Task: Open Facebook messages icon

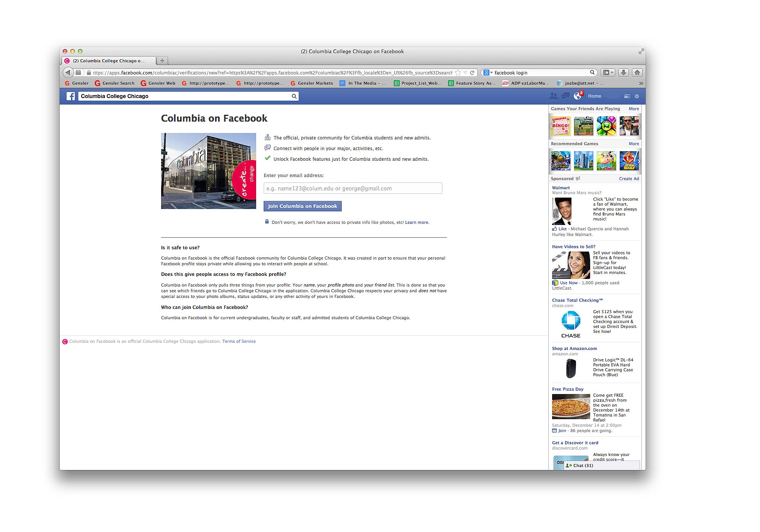Action: [565, 96]
